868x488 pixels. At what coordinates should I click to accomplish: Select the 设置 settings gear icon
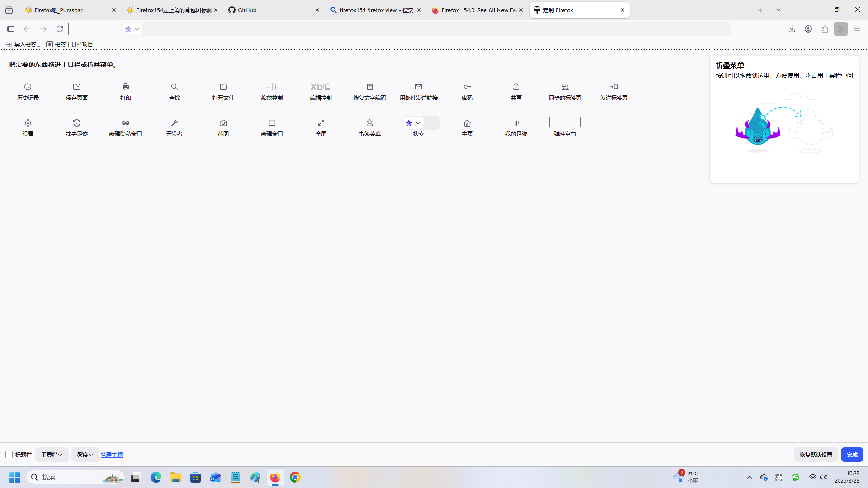point(28,123)
